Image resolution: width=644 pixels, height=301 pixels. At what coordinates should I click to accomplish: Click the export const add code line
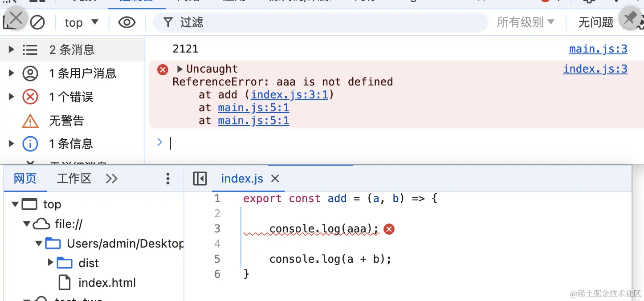coord(341,199)
